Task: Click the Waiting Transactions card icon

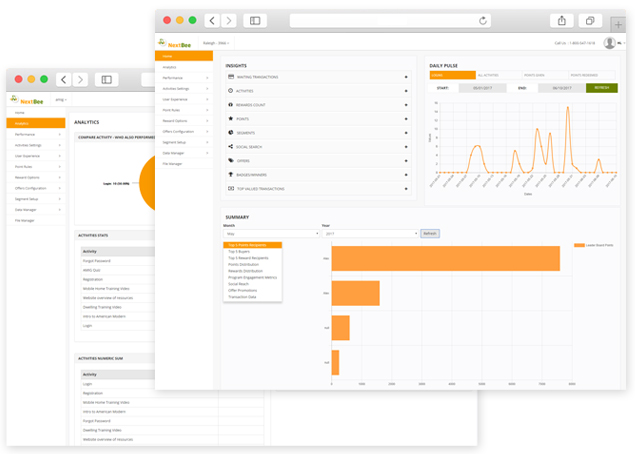Action: point(231,77)
